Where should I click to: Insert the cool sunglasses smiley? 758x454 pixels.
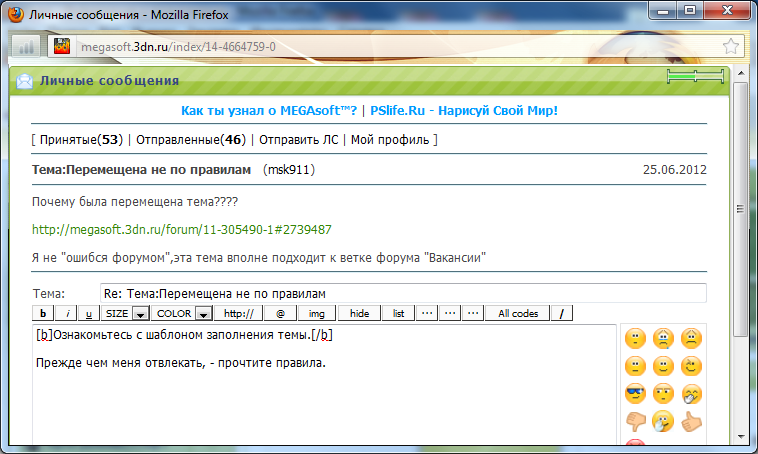tap(635, 394)
